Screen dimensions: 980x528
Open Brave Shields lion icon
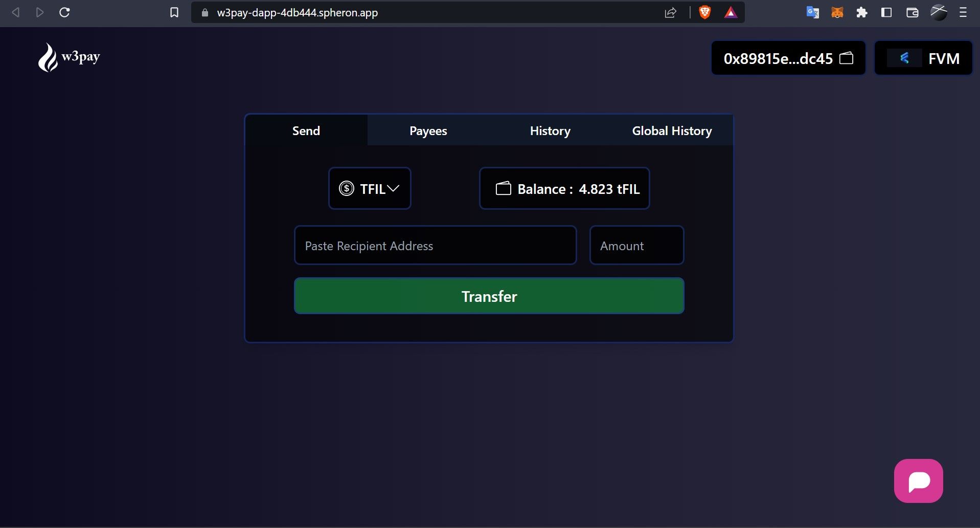[705, 12]
